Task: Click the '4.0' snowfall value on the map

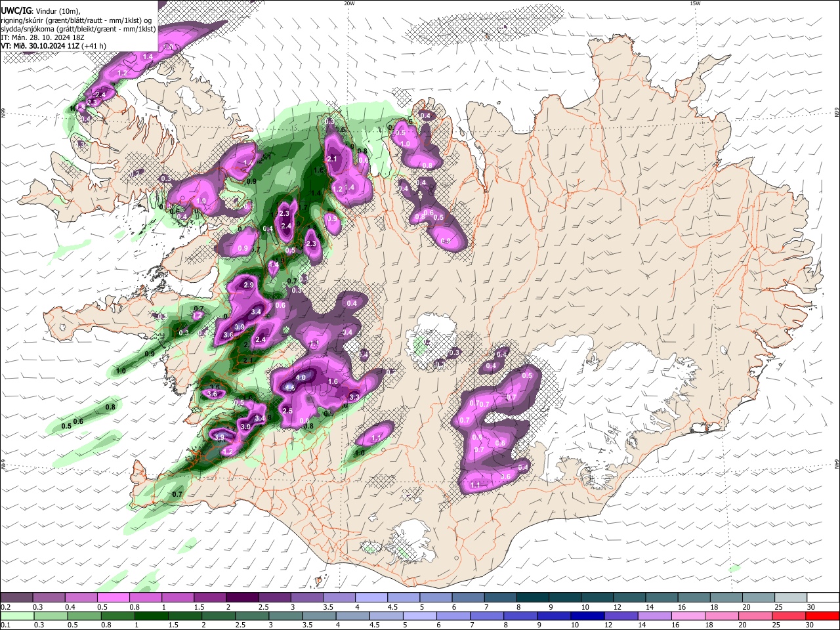Action: 301,377
